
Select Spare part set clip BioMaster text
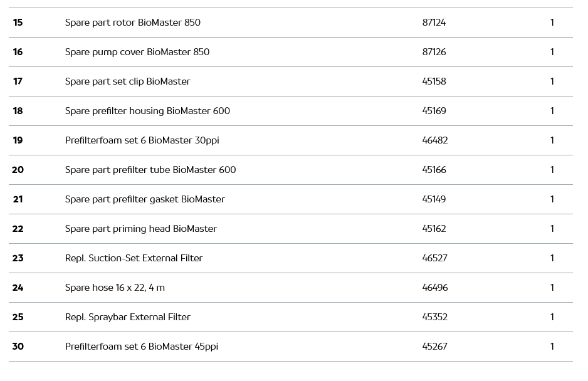tap(127, 81)
